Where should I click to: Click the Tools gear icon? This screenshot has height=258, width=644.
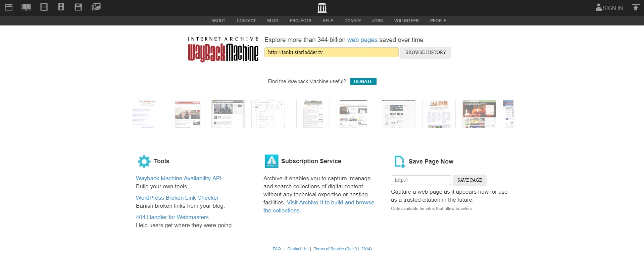(x=144, y=162)
